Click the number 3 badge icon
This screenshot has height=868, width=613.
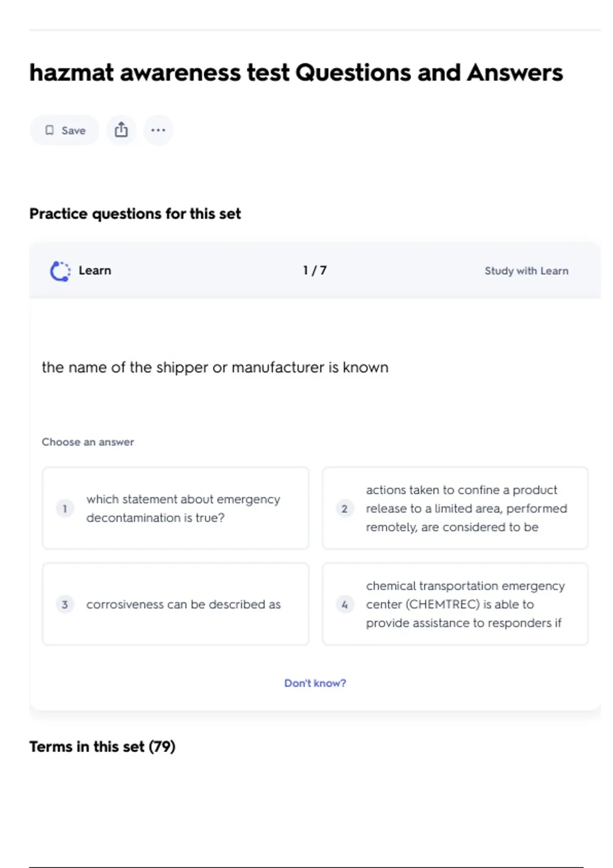coord(65,605)
